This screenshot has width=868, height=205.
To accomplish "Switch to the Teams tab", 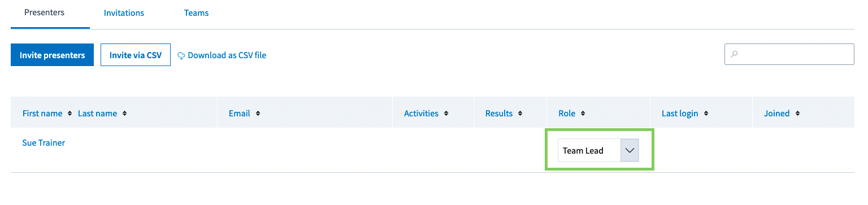I will (x=196, y=13).
